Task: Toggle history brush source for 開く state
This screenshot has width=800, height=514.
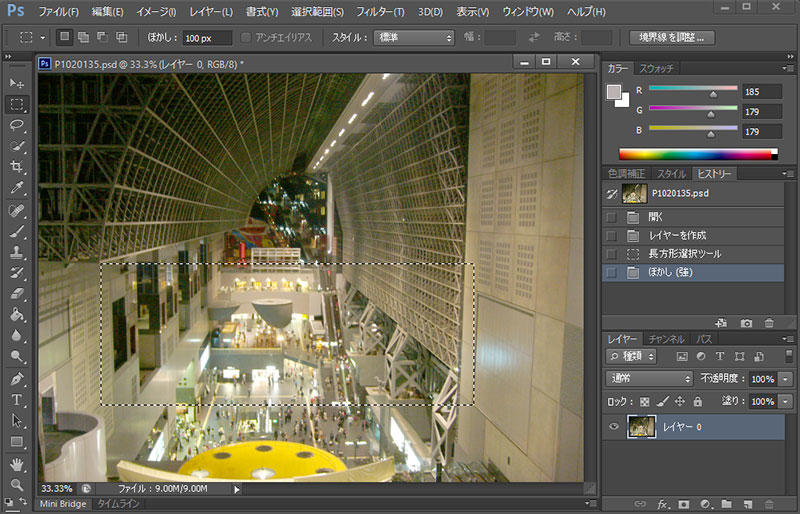Action: pos(611,217)
